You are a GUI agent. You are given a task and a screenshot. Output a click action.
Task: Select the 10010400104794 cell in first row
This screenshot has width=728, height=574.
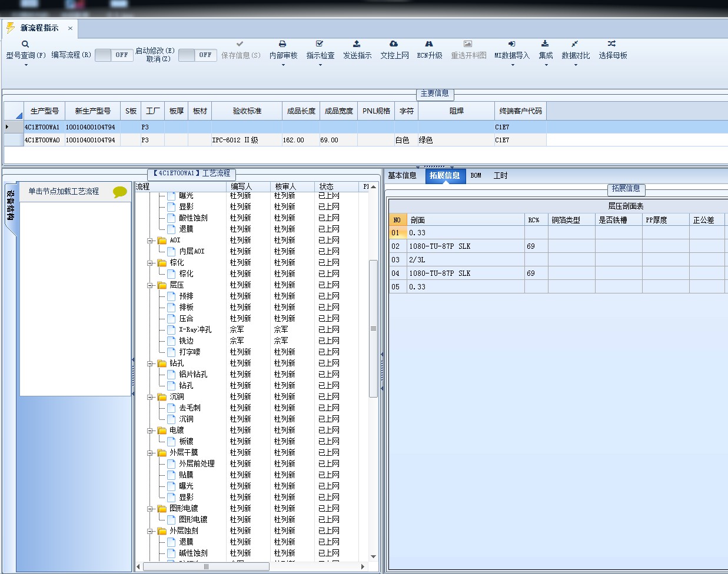tap(92, 127)
